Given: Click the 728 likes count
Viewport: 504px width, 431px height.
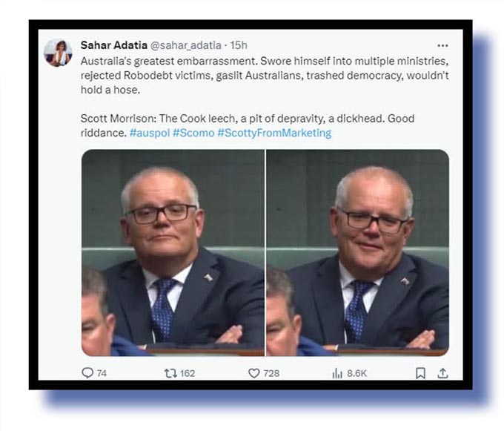Looking at the screenshot, I should [271, 373].
